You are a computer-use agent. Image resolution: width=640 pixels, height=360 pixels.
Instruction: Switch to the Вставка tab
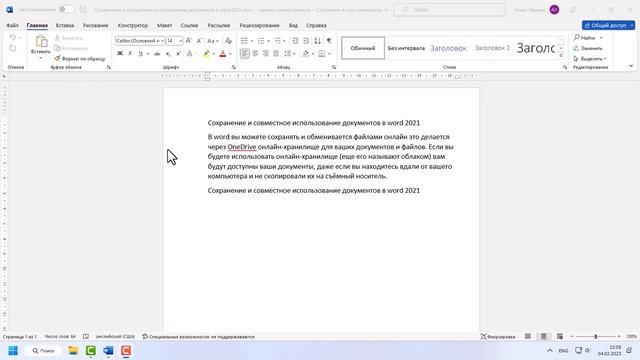65,25
